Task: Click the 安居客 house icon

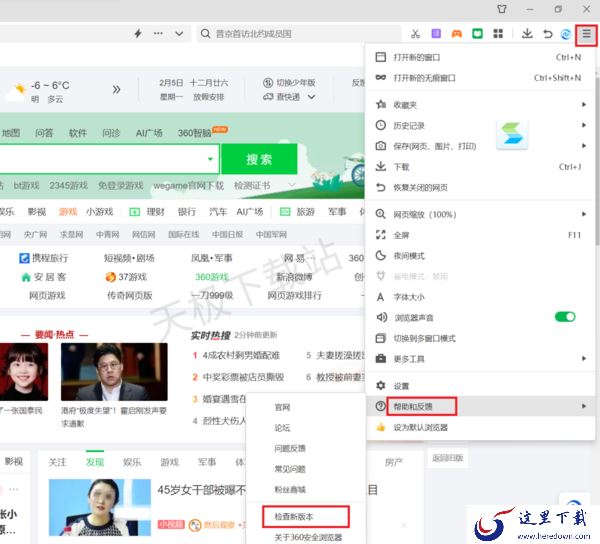Action: [26, 277]
